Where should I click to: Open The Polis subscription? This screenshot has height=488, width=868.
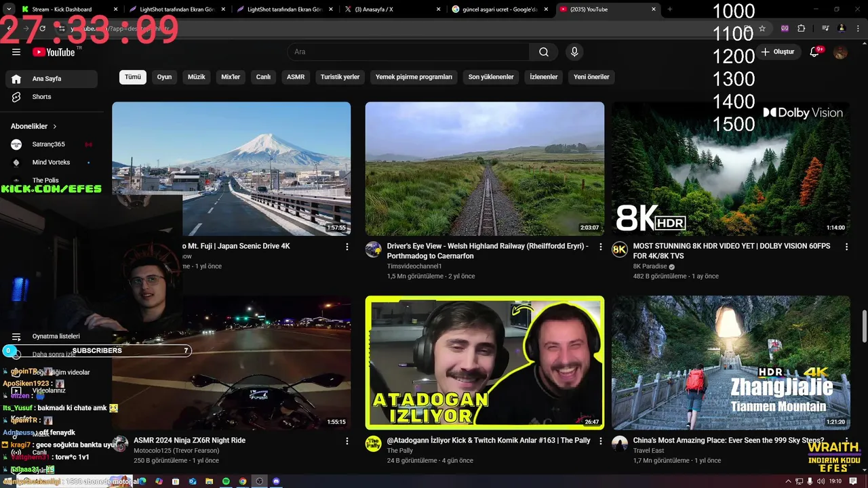point(52,181)
